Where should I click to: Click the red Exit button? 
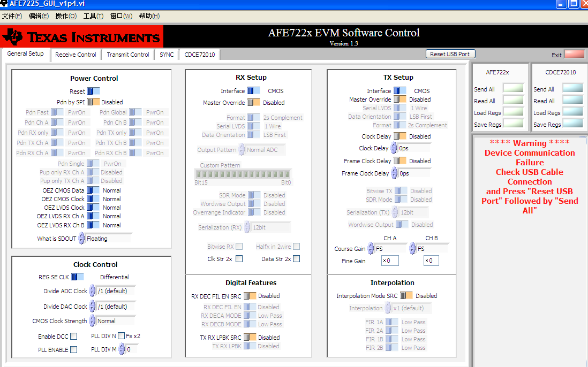(575, 54)
